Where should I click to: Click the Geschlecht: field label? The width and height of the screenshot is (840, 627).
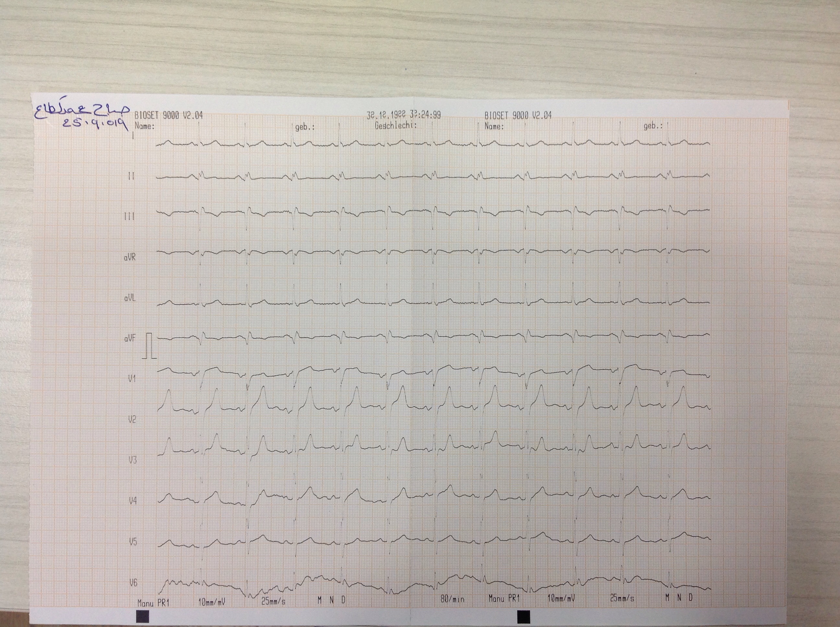coord(396,126)
